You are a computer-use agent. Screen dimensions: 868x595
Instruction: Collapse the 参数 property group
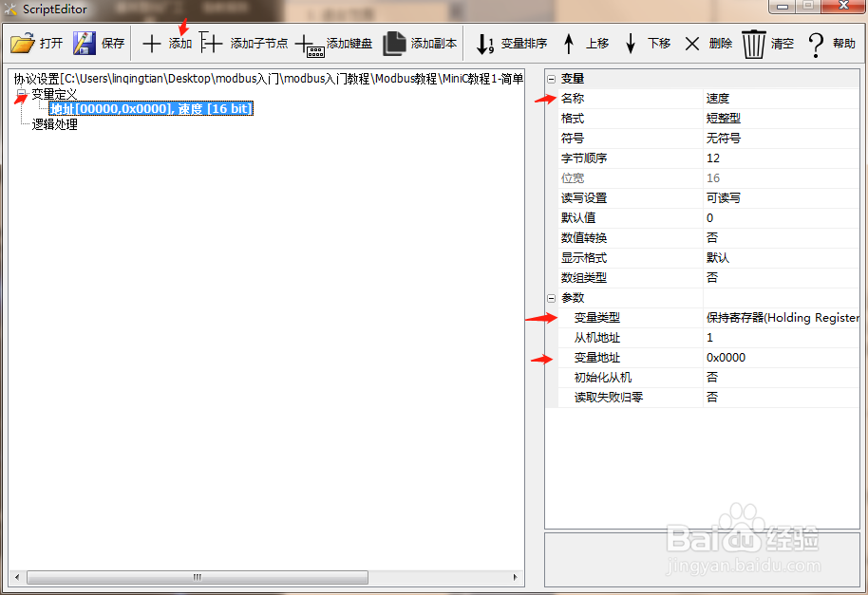[552, 298]
